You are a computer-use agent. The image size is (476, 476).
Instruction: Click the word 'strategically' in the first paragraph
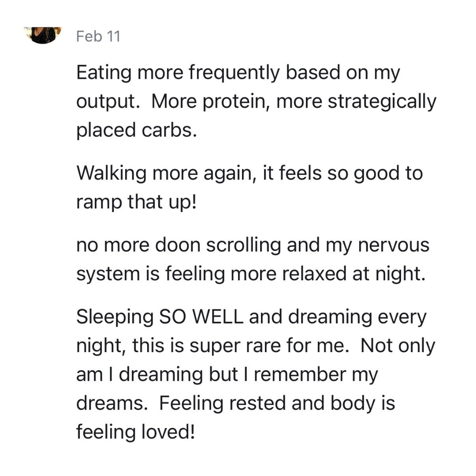tap(382, 102)
